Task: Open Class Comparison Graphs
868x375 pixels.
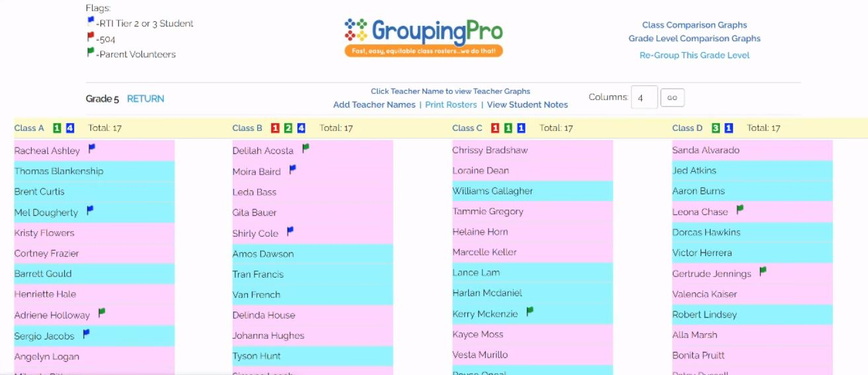Action: click(x=695, y=25)
